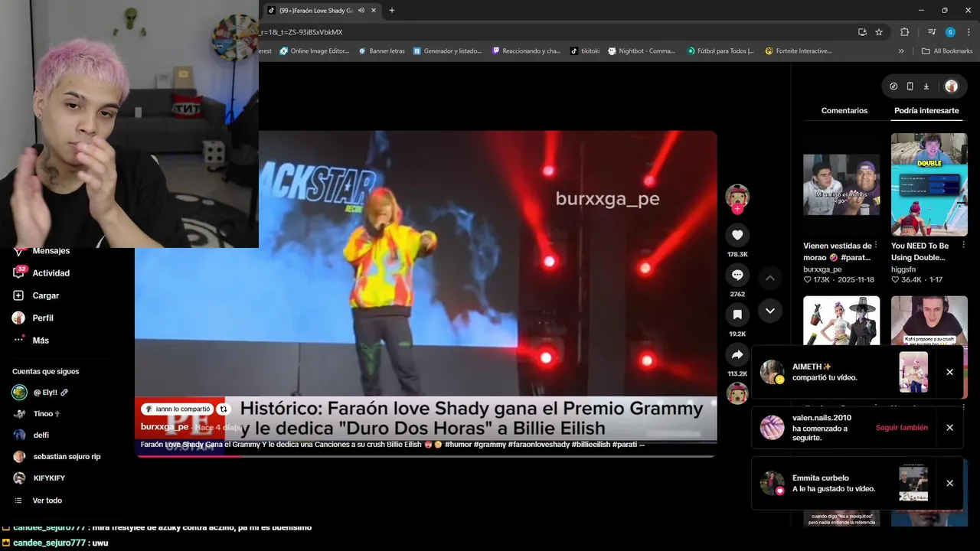980x551 pixels.
Task: Open the tikitoki bookmark
Action: (x=585, y=51)
